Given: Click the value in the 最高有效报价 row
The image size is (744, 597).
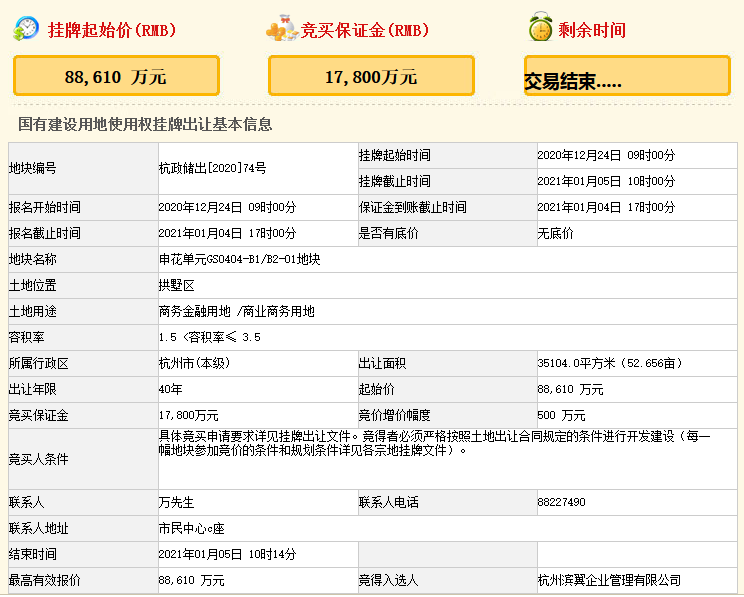Looking at the screenshot, I should coord(191,580).
